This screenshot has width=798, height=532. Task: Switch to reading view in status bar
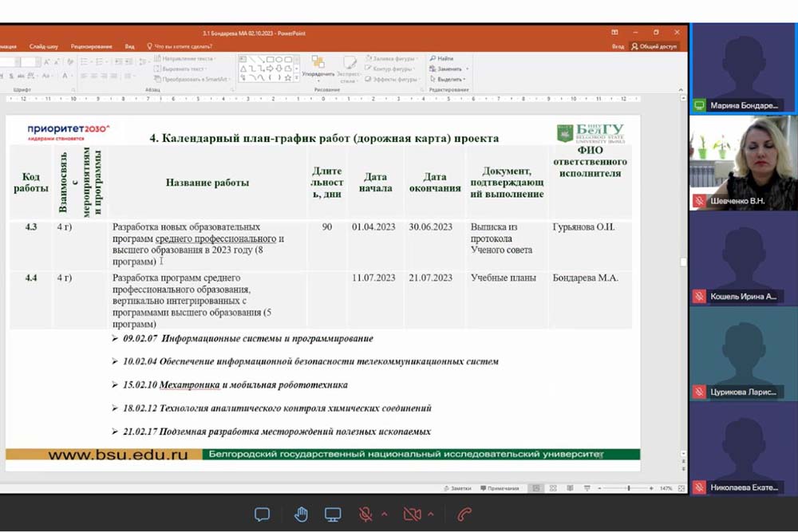pyautogui.click(x=569, y=488)
